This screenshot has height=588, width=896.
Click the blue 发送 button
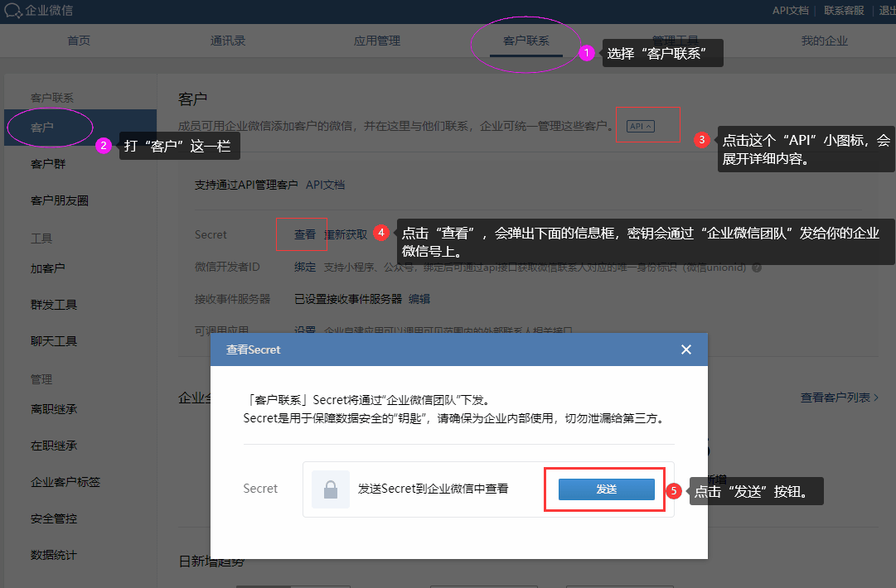tap(606, 489)
